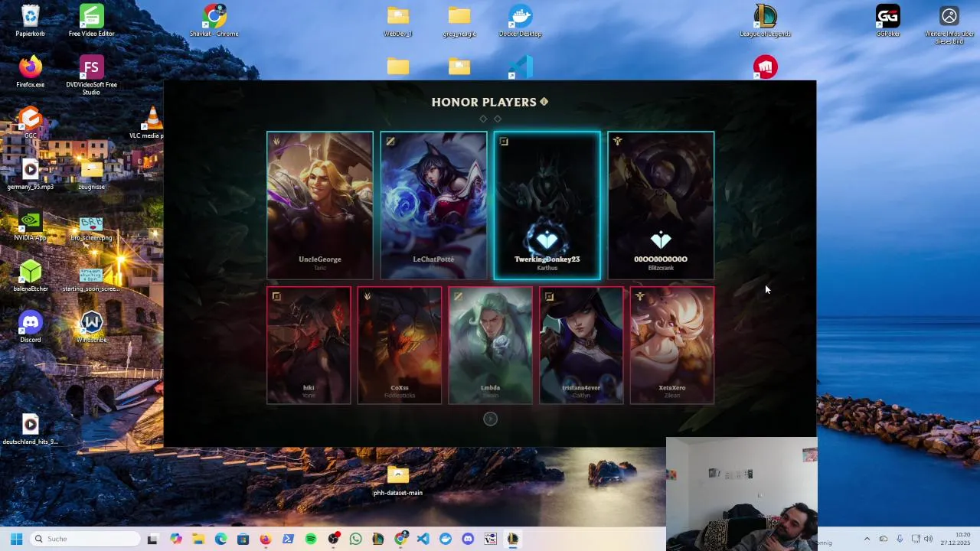Switch to Firefox on the taskbar

pos(265,539)
